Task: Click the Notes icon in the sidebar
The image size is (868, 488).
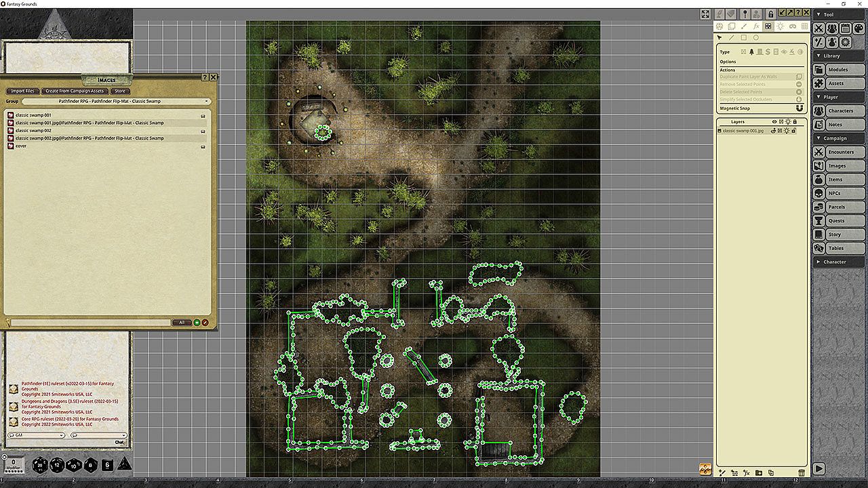Action: coord(819,124)
